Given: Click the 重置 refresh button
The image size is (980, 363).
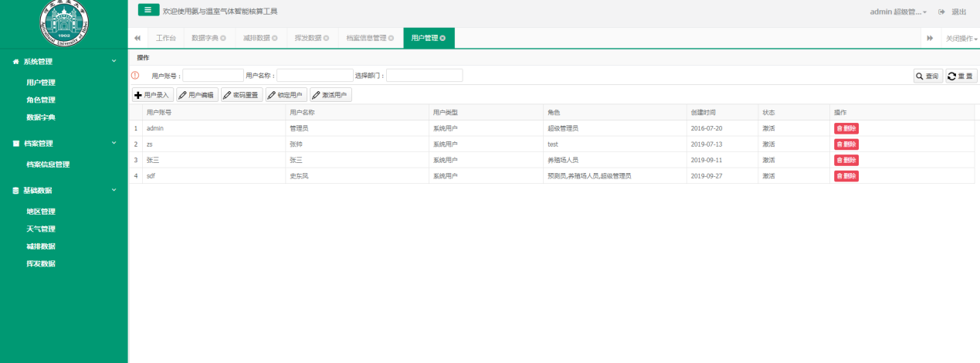Looking at the screenshot, I should click(x=961, y=76).
